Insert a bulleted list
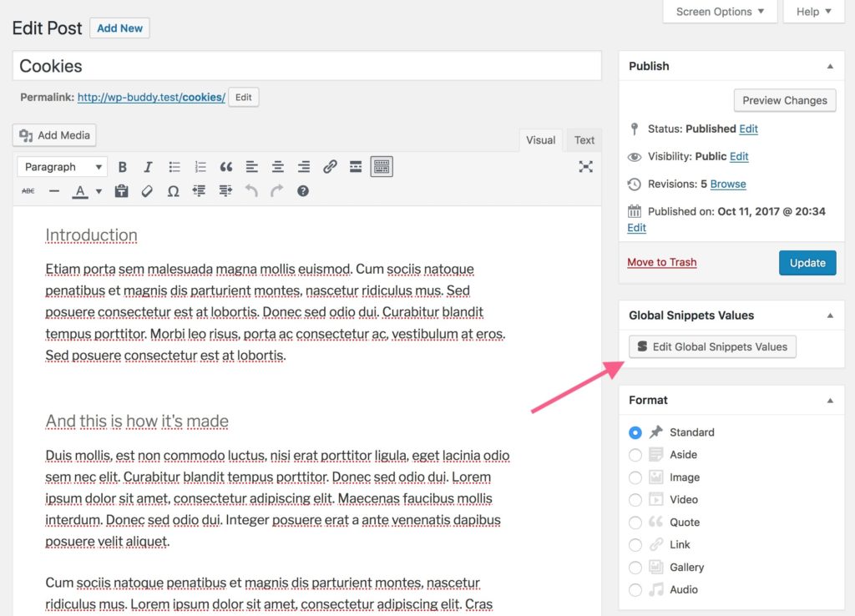Viewport: 855px width, 616px height. click(175, 166)
